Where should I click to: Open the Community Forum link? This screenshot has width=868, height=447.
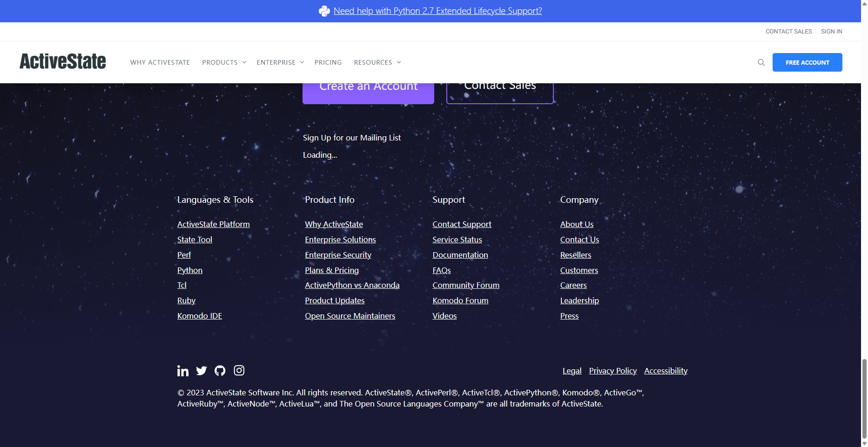(466, 285)
